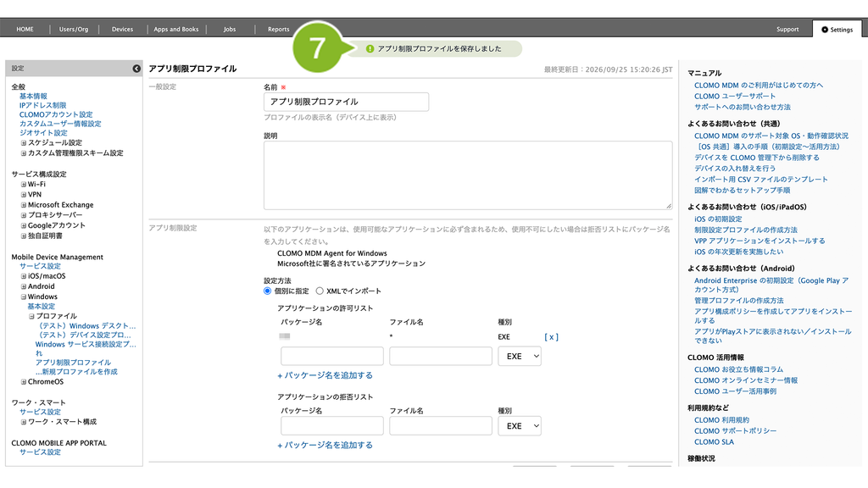Screen dimensions: 868x488
Task: Expand ChromeOS plus icon
Action: point(24,382)
